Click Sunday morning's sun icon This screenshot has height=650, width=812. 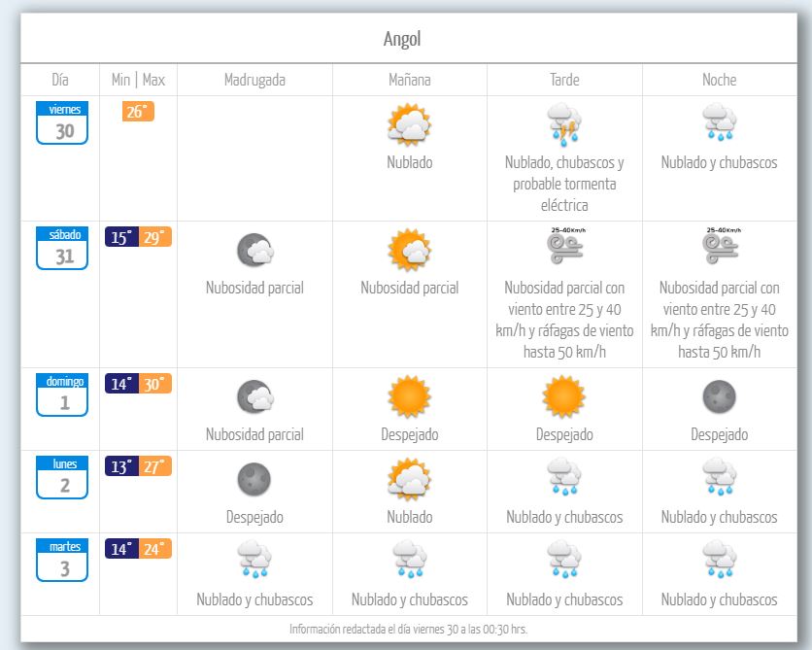tap(409, 396)
